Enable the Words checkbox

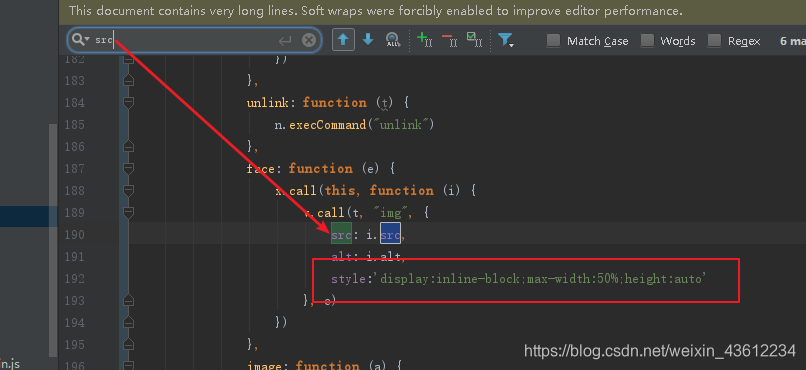[647, 41]
